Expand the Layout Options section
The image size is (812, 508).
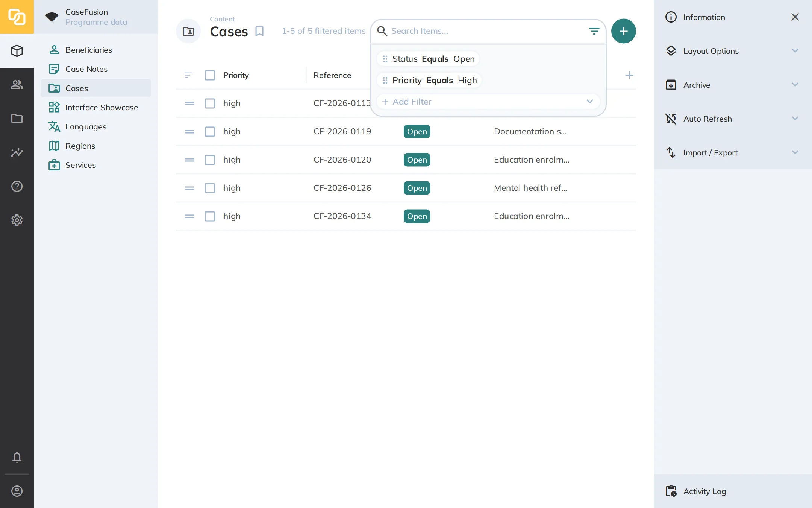[733, 51]
